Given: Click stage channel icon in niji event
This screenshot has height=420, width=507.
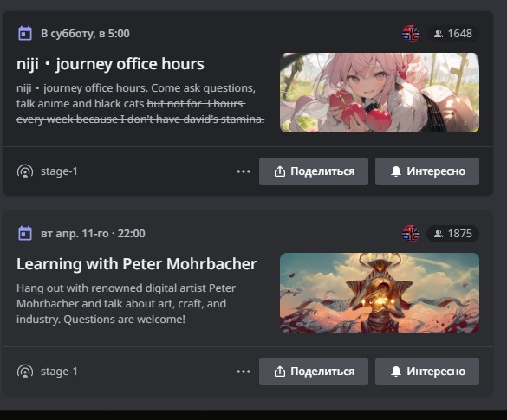Looking at the screenshot, I should pos(25,171).
